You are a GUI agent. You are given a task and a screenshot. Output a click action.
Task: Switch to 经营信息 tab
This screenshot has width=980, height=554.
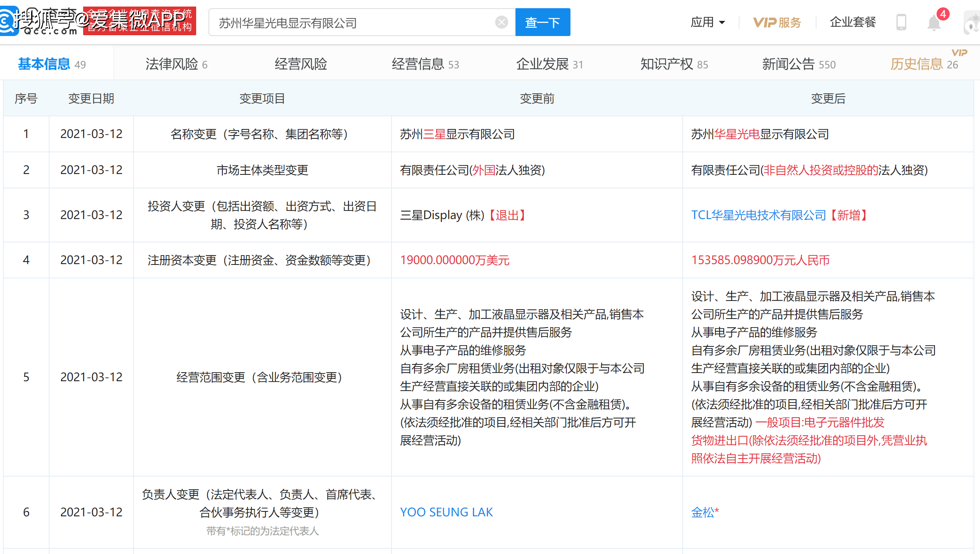click(425, 64)
